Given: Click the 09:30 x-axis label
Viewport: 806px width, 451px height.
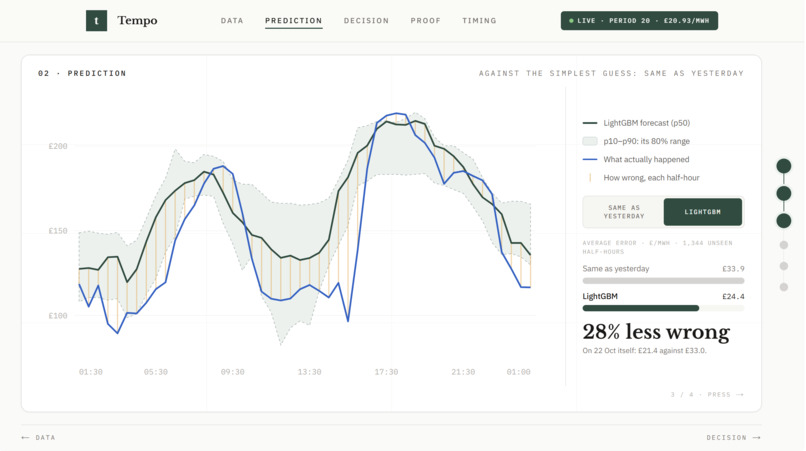Looking at the screenshot, I should (232, 372).
